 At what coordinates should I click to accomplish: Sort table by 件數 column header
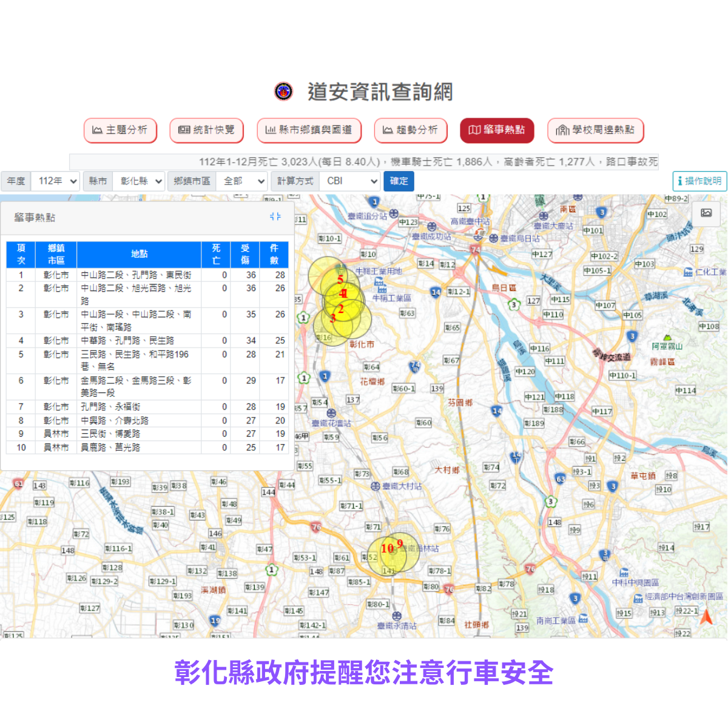click(274, 254)
